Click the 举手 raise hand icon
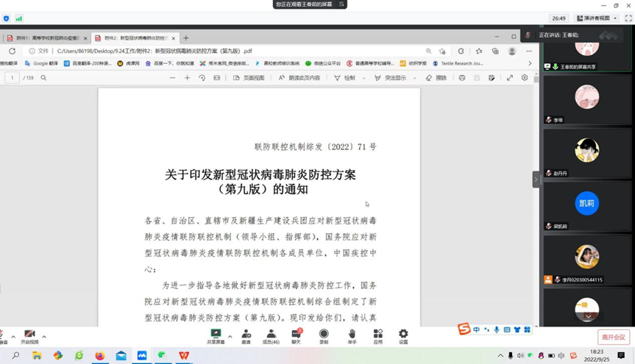This screenshot has width=635, height=364. (x=352, y=335)
